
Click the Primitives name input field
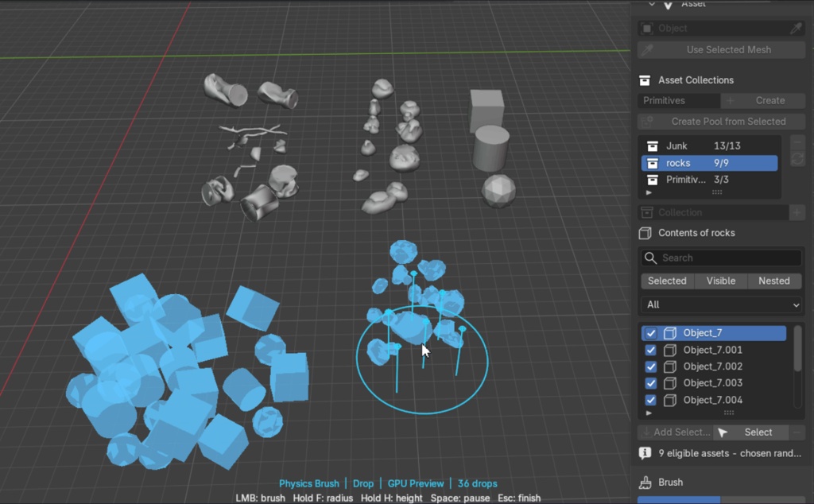pyautogui.click(x=679, y=101)
